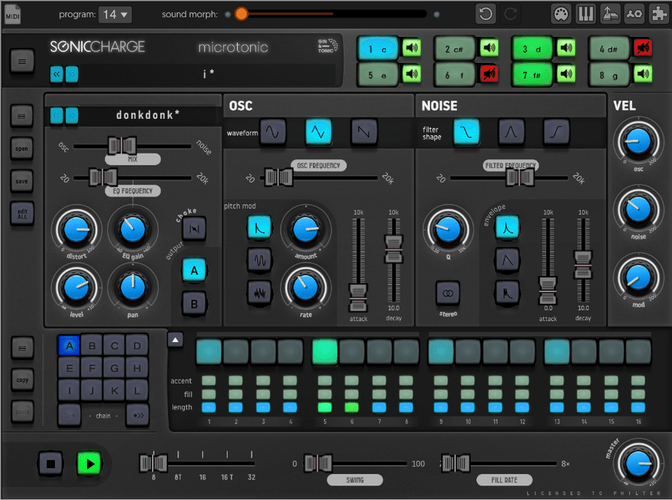Click the swing slider handle
This screenshot has height=500, width=672.
point(318,463)
